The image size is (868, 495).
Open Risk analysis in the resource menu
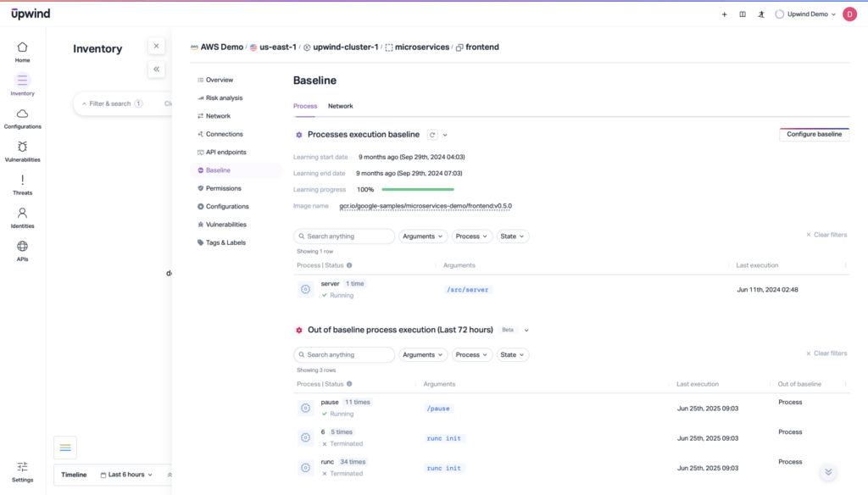224,98
